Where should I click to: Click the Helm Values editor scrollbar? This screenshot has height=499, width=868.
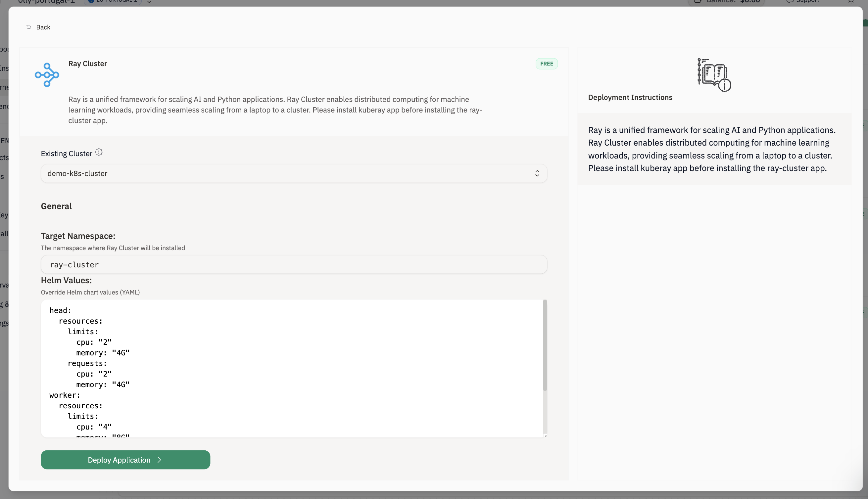click(545, 345)
